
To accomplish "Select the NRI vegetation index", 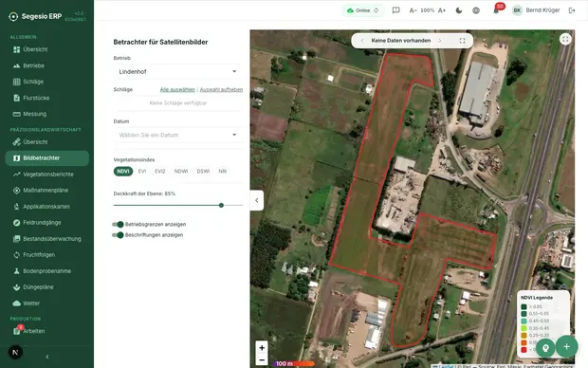I will [x=223, y=172].
